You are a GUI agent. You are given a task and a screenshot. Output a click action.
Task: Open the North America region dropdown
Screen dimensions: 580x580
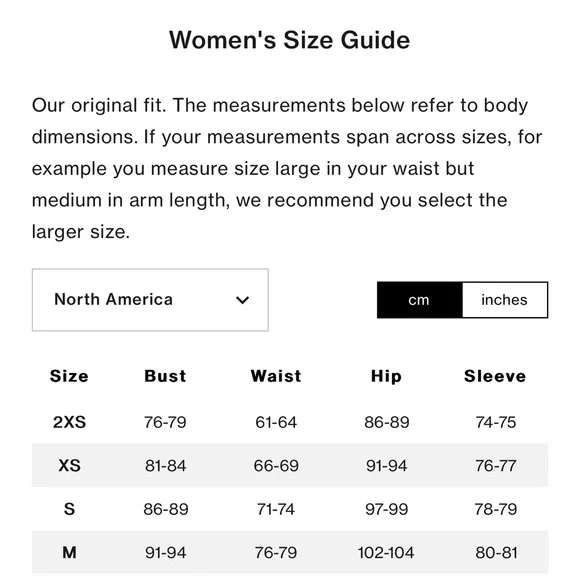point(150,300)
